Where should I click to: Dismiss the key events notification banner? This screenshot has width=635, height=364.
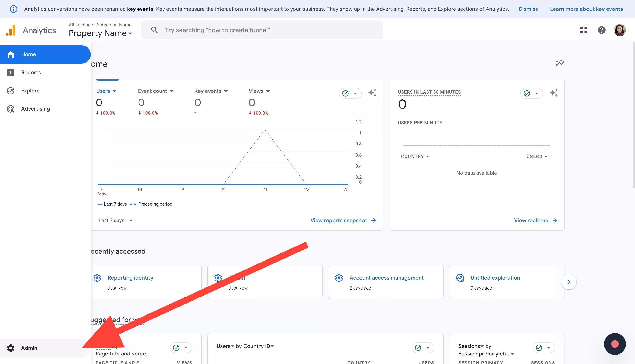[528, 9]
